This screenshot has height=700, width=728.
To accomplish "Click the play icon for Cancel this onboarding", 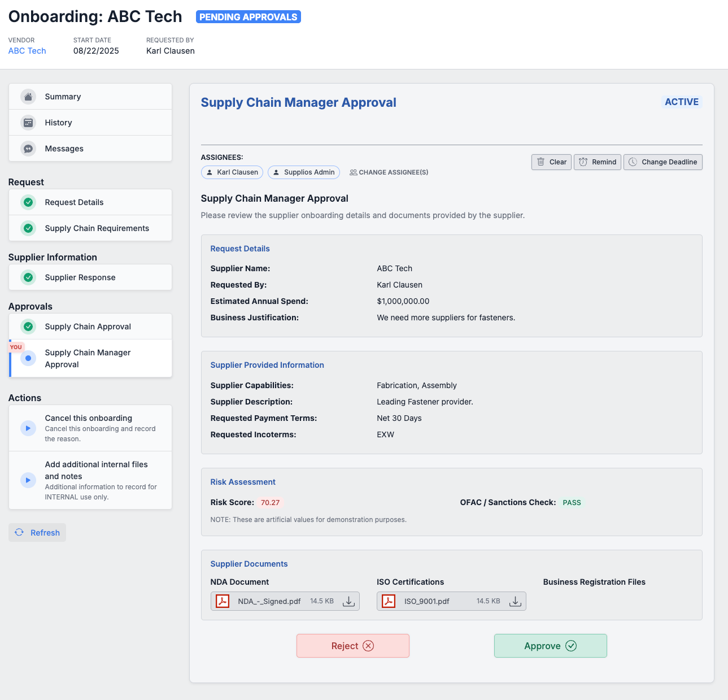I will coord(28,428).
